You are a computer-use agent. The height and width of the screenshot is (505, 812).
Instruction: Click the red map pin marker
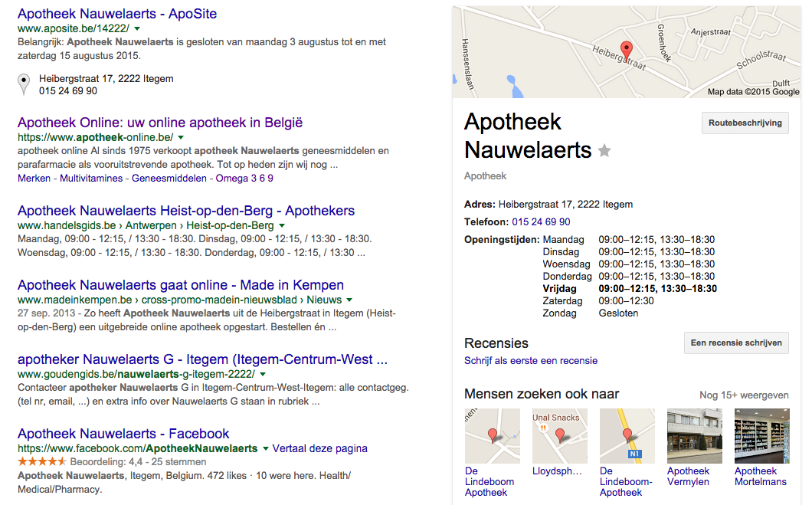626,51
